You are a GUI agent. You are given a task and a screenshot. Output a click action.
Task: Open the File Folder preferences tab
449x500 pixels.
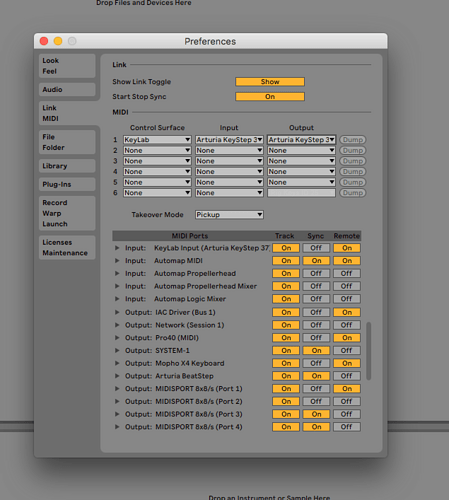pyautogui.click(x=67, y=142)
